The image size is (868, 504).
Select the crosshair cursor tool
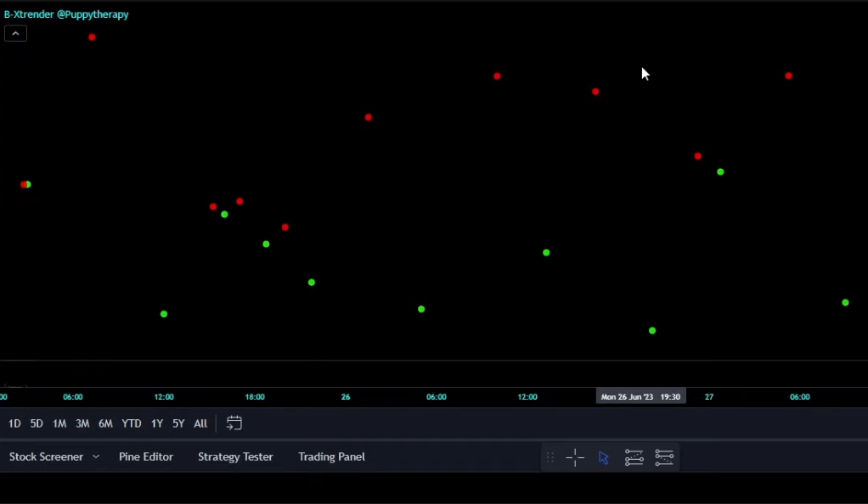click(575, 457)
